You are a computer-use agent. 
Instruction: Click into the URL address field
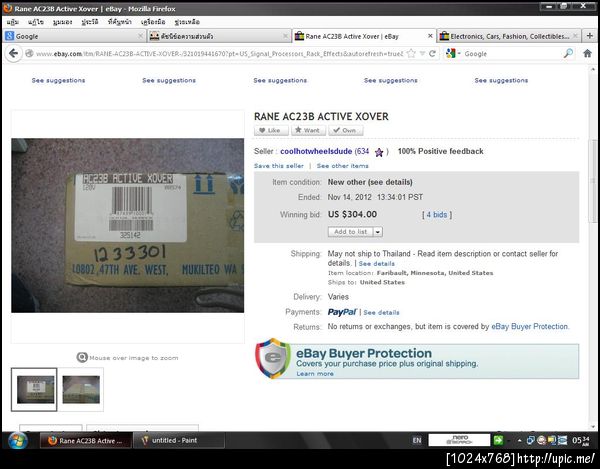[219, 54]
